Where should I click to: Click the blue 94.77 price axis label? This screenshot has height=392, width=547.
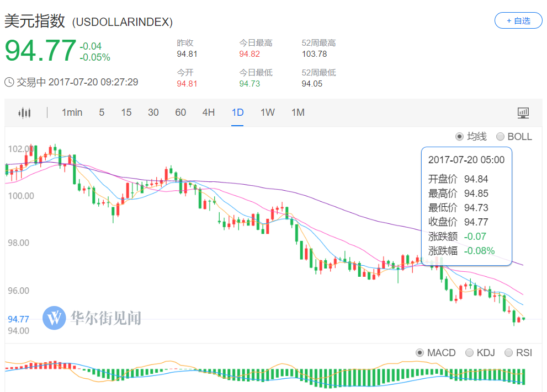pyautogui.click(x=18, y=319)
